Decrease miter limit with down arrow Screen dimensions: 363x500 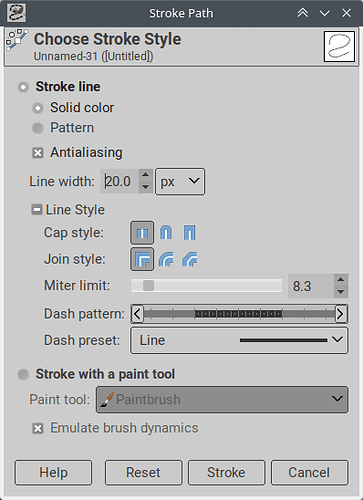click(x=340, y=292)
